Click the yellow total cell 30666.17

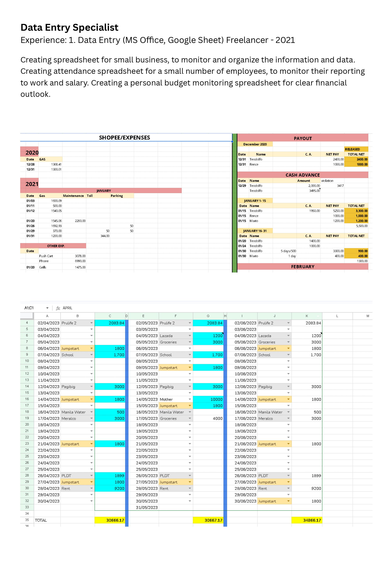point(110,520)
